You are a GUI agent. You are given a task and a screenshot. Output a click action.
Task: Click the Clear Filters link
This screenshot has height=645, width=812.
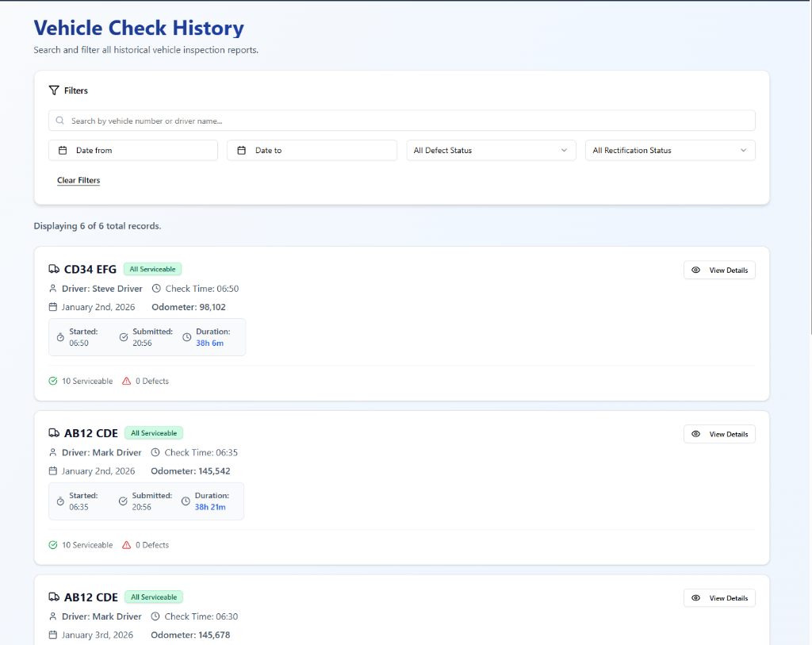79,180
